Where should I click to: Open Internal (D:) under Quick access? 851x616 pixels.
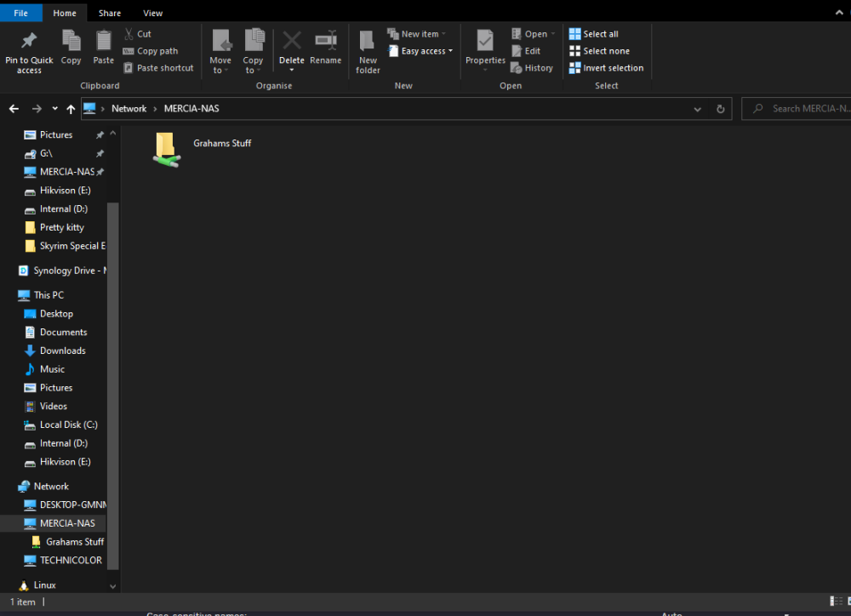pos(64,209)
